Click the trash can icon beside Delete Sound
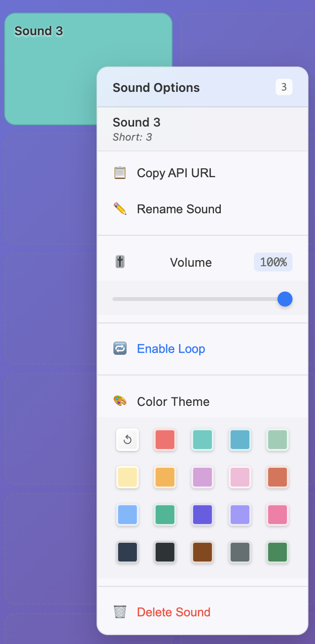The width and height of the screenshot is (315, 644). point(120,612)
